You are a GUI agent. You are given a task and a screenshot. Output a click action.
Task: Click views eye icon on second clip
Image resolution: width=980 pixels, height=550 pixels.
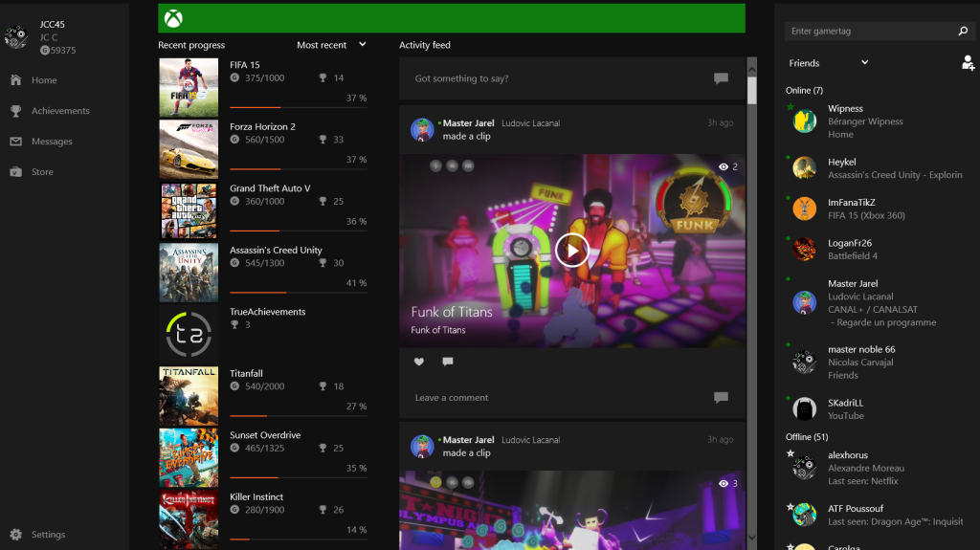click(724, 484)
